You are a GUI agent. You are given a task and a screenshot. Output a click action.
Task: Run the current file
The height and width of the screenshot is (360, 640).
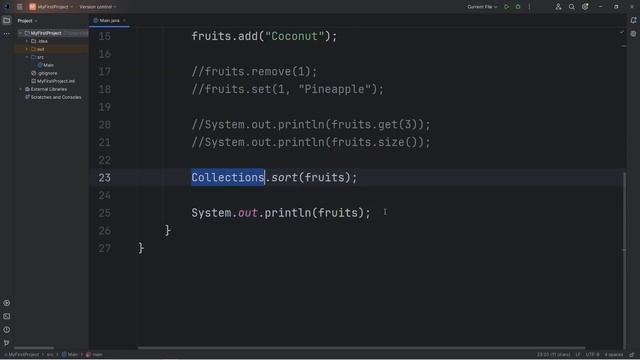click(507, 7)
